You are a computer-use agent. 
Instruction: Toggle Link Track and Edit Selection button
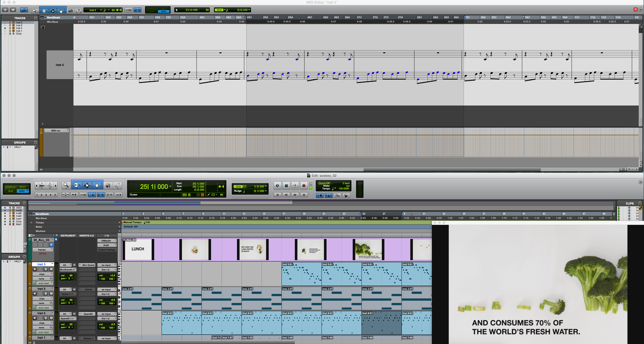(x=109, y=195)
